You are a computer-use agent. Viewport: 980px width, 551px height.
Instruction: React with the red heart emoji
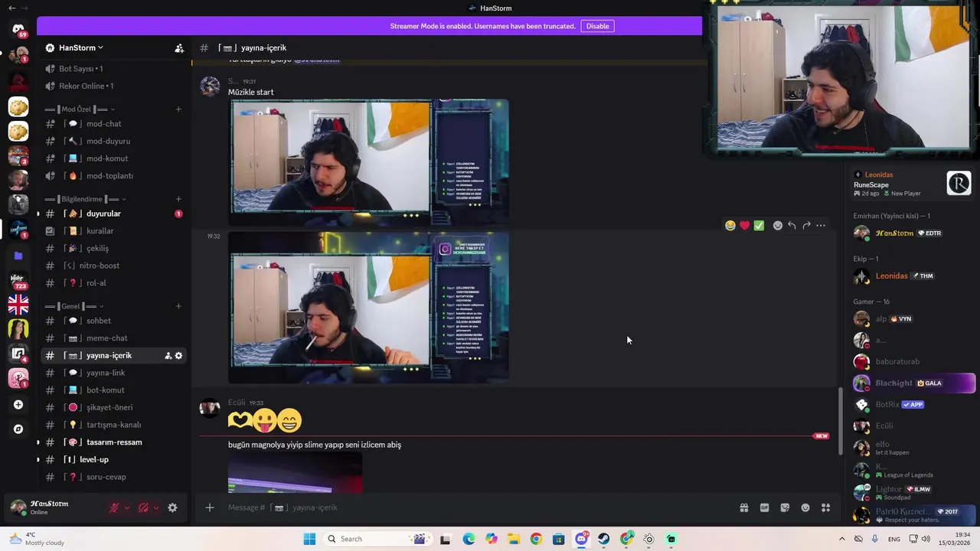point(744,226)
